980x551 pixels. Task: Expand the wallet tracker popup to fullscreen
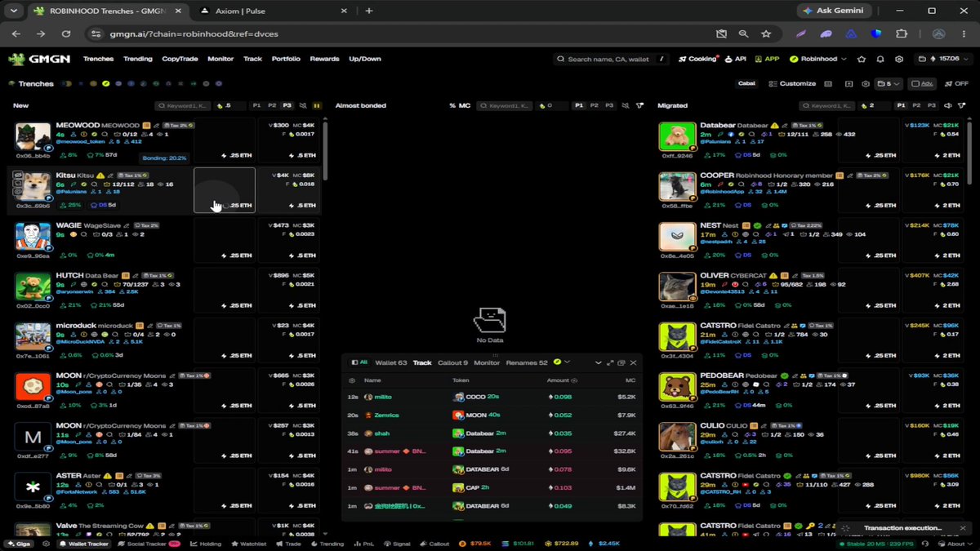(x=610, y=362)
